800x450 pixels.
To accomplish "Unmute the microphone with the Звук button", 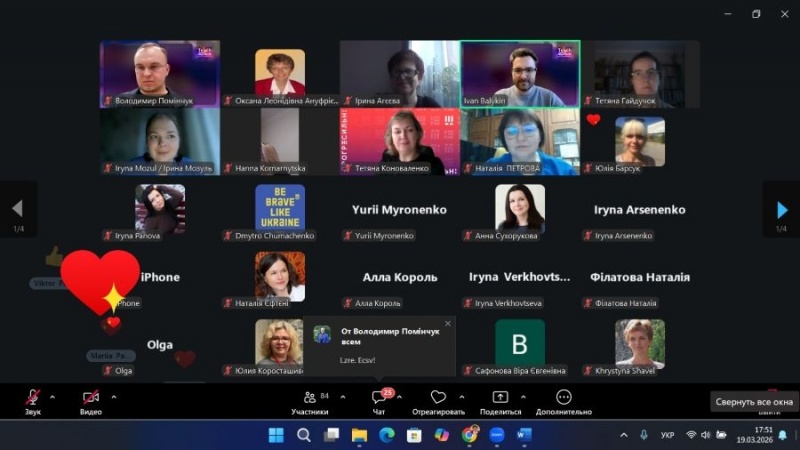I will click(x=33, y=399).
